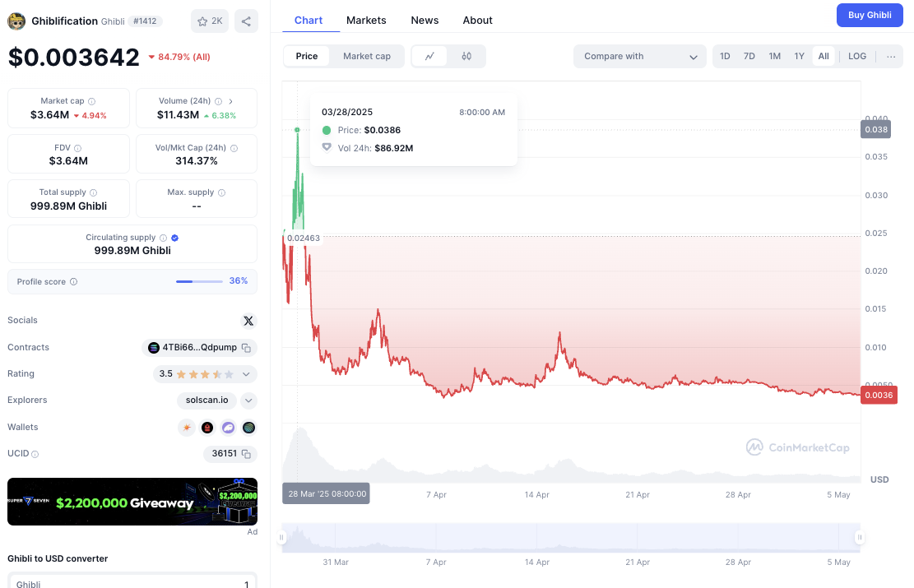Open Circulating supply info icon

(x=163, y=238)
